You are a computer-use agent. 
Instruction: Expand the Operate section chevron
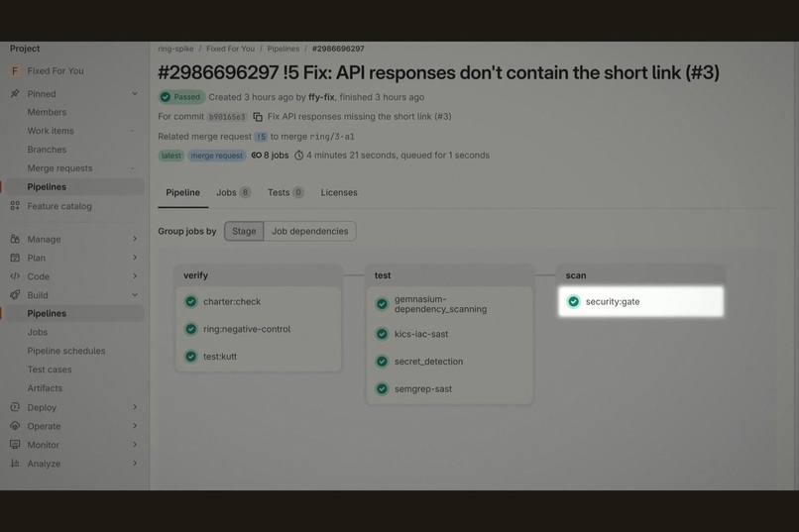coord(135,426)
